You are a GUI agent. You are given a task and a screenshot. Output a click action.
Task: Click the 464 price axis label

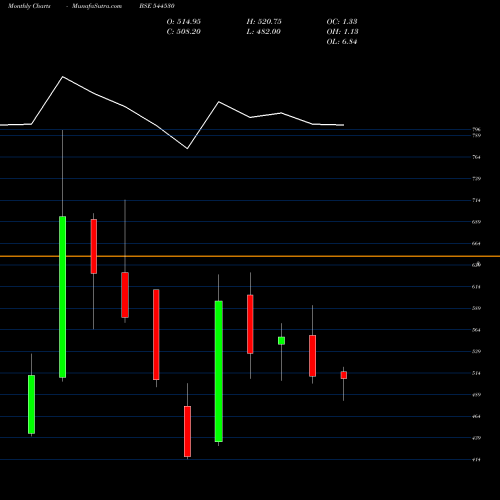coord(476,416)
